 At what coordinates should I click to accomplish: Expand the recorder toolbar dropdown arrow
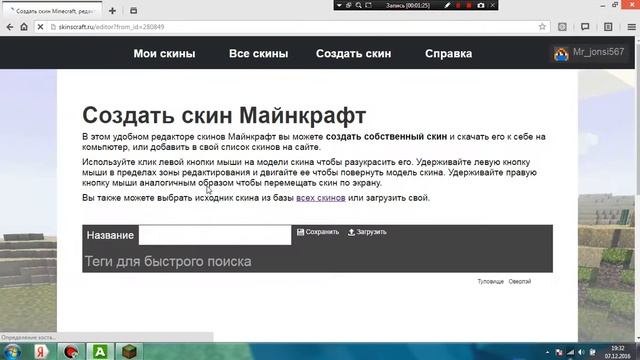pos(339,5)
